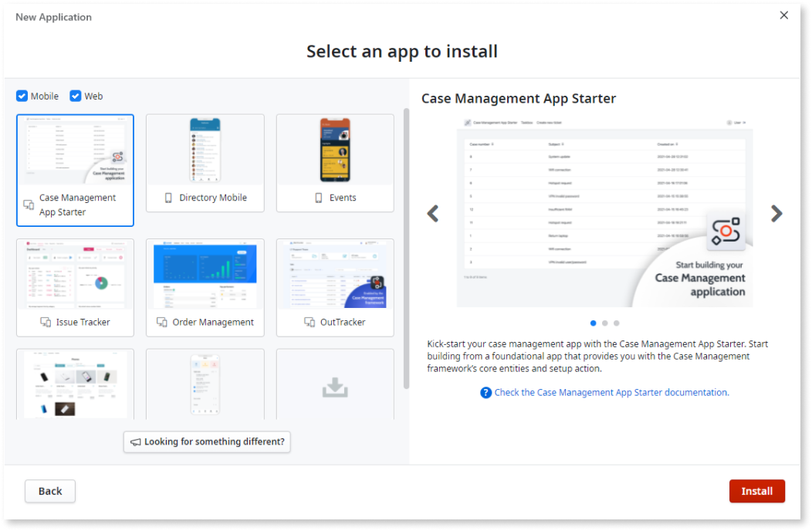Viewport: 812px width, 531px height.
Task: Choose the Order Management app tile
Action: tap(205, 287)
